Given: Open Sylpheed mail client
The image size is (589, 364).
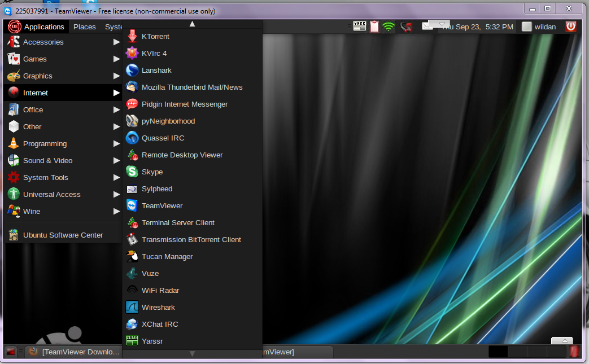Looking at the screenshot, I should click(192, 188).
